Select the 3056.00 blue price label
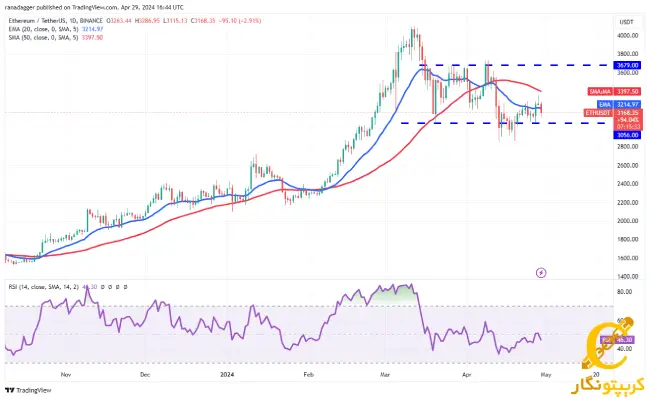The width and height of the screenshot is (650, 399). [x=628, y=135]
